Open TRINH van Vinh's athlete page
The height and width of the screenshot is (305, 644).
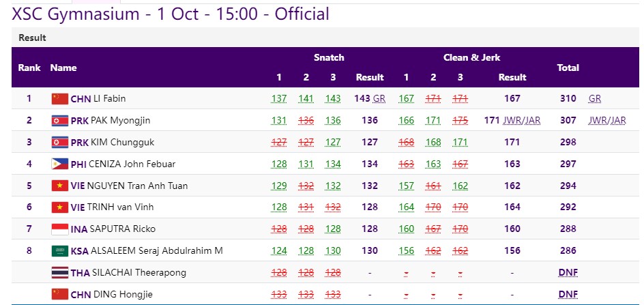click(120, 207)
